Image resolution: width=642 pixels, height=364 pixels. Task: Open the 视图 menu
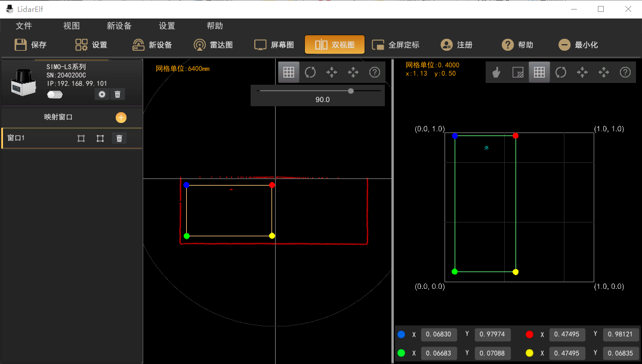coord(72,26)
